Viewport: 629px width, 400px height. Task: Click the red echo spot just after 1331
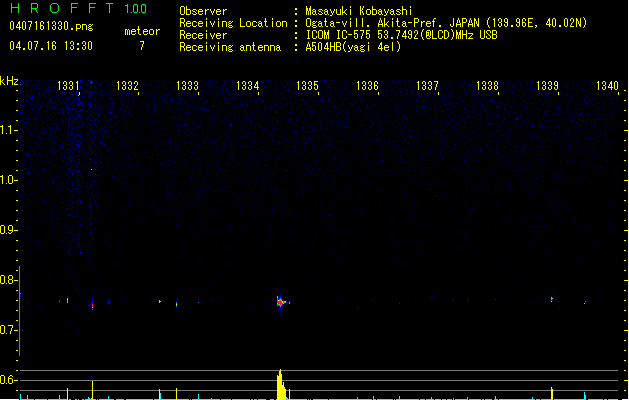(92, 305)
